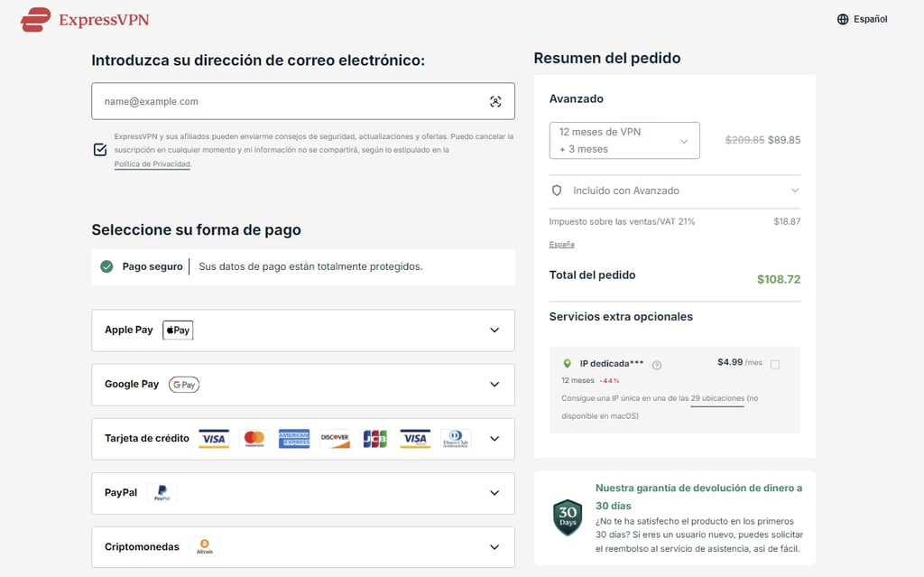
Task: Click the PayPal logo icon
Action: (x=162, y=493)
